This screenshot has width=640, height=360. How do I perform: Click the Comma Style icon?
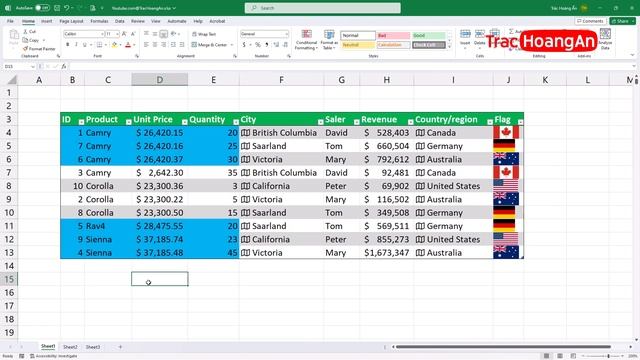tap(267, 44)
